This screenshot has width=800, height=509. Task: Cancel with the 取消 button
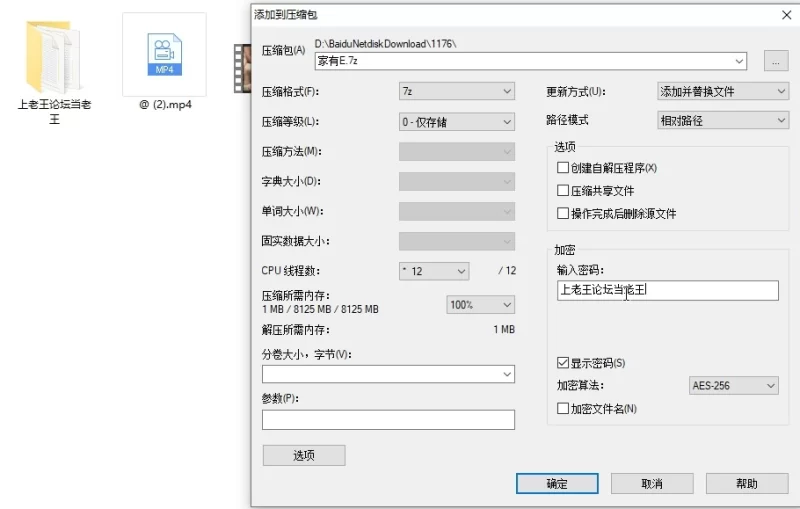(x=652, y=483)
